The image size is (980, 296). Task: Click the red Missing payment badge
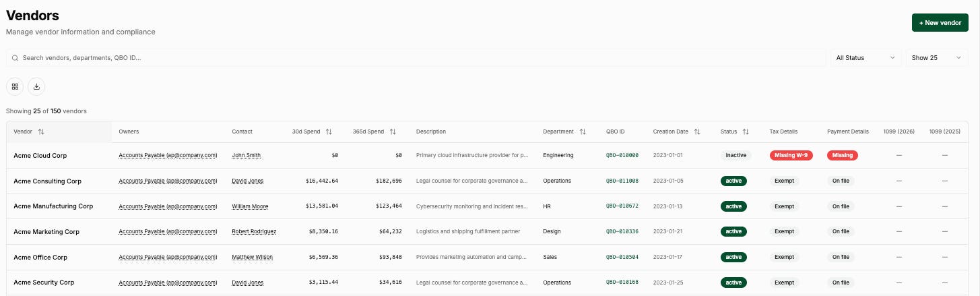tap(842, 155)
